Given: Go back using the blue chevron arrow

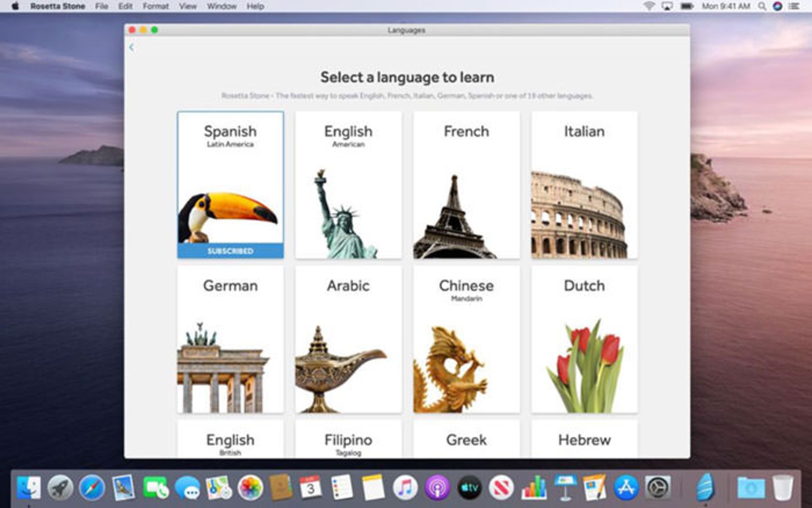Looking at the screenshot, I should (x=132, y=47).
